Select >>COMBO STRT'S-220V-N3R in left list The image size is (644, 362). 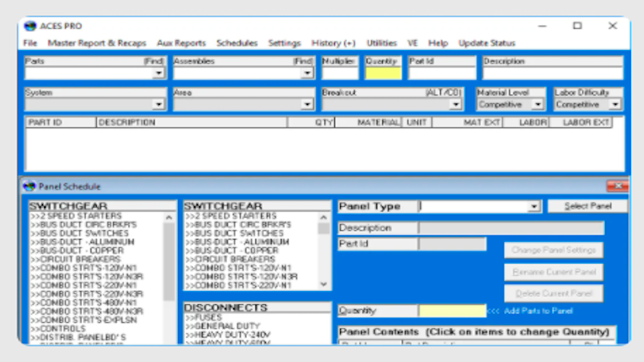[86, 294]
